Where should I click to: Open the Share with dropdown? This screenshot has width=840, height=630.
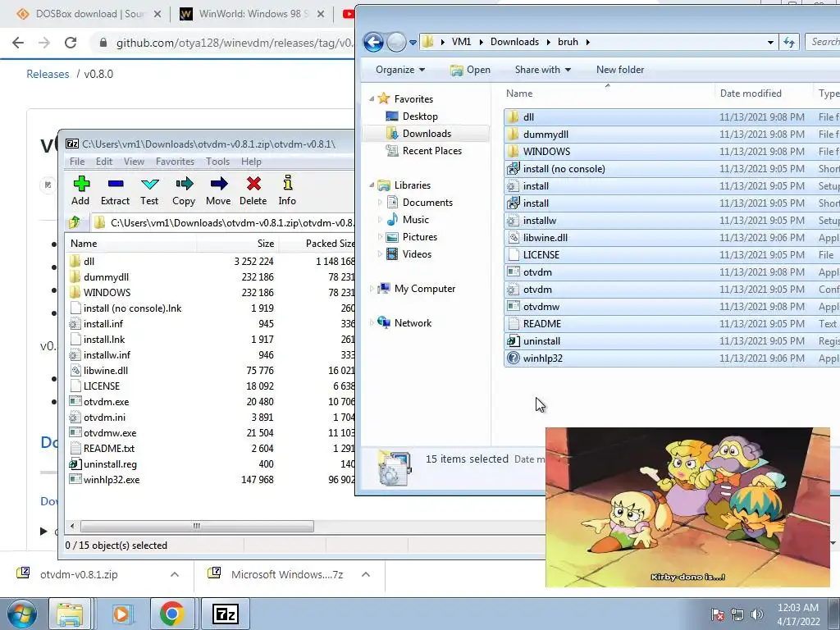pos(543,70)
